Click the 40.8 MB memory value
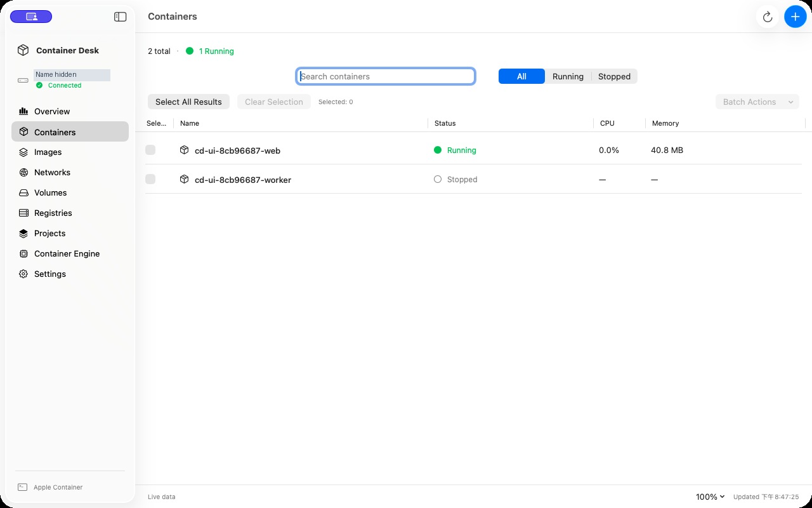The image size is (812, 508). tap(667, 150)
